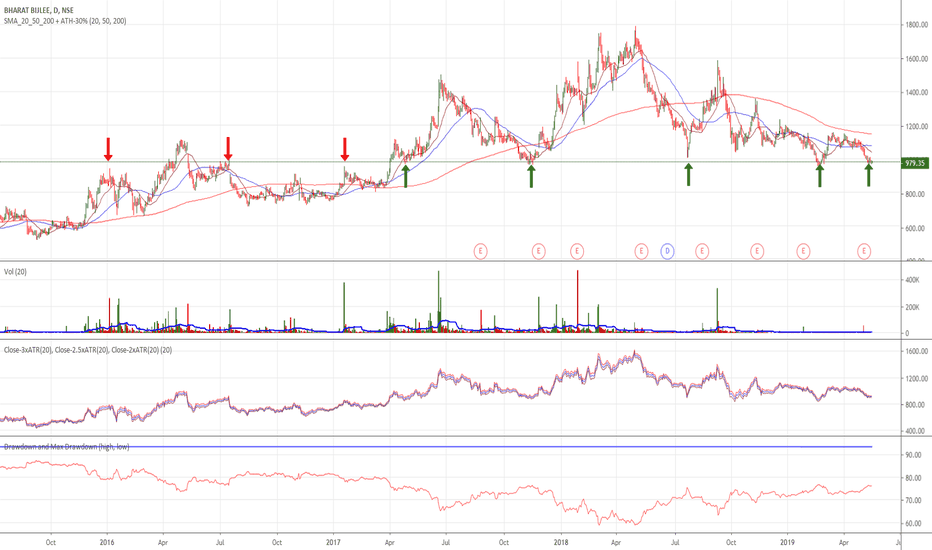The width and height of the screenshot is (932, 550).
Task: Click the 400K volume axis label
Action: pos(912,280)
